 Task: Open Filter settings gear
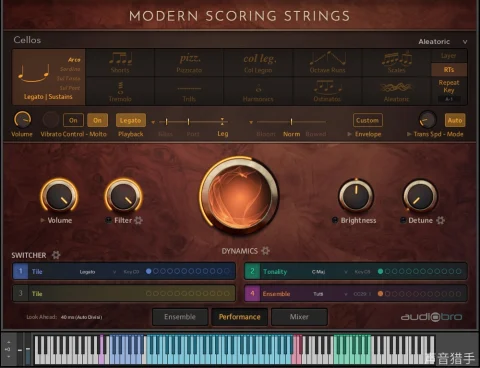click(138, 220)
